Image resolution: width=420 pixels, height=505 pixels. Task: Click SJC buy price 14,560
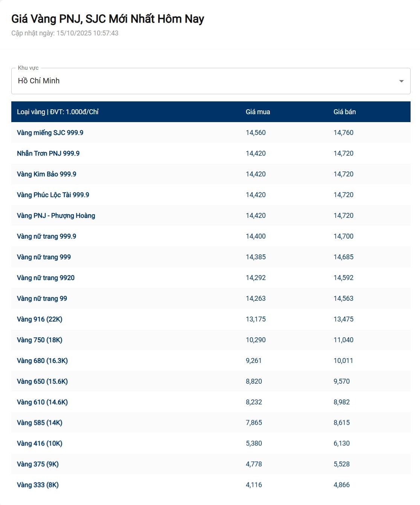tap(255, 133)
